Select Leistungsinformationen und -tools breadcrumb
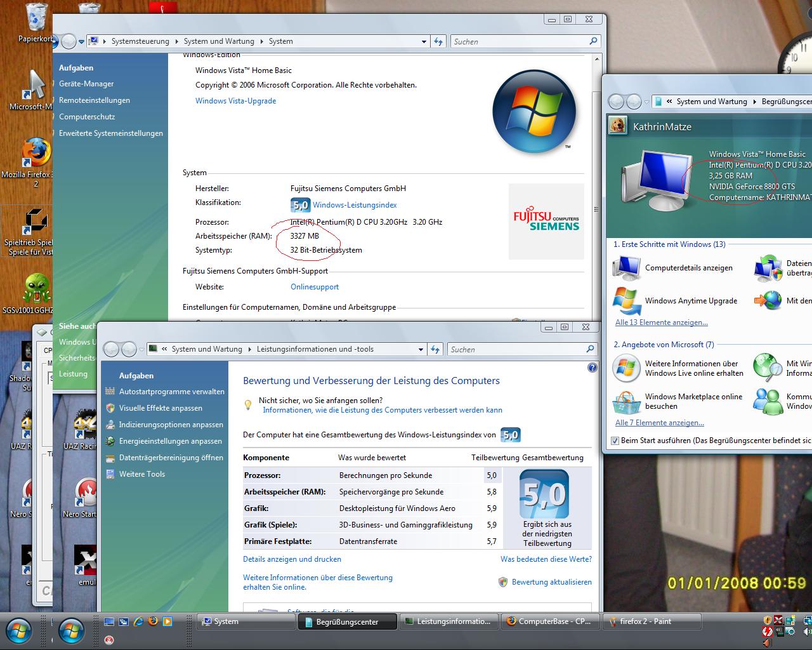 pyautogui.click(x=315, y=349)
